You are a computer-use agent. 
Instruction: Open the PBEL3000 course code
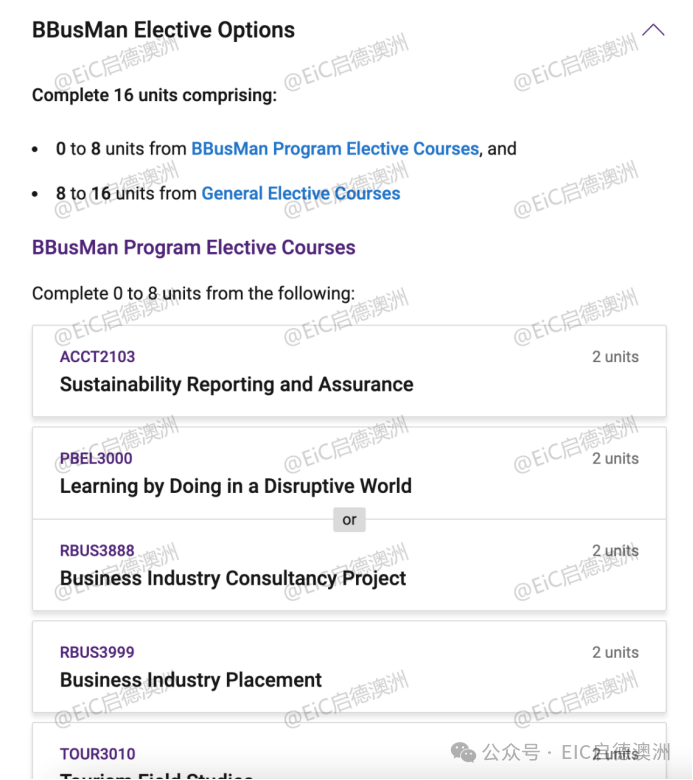(96, 459)
